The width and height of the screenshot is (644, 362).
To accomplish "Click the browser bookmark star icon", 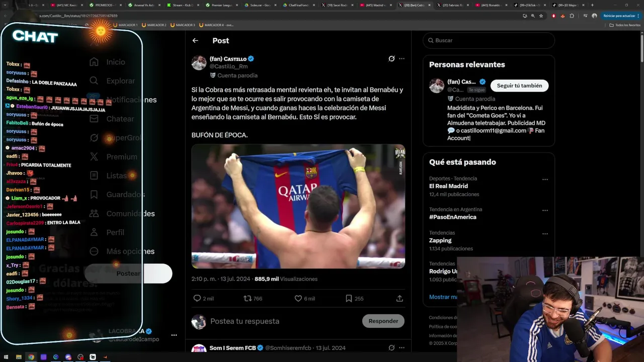I will pyautogui.click(x=541, y=16).
